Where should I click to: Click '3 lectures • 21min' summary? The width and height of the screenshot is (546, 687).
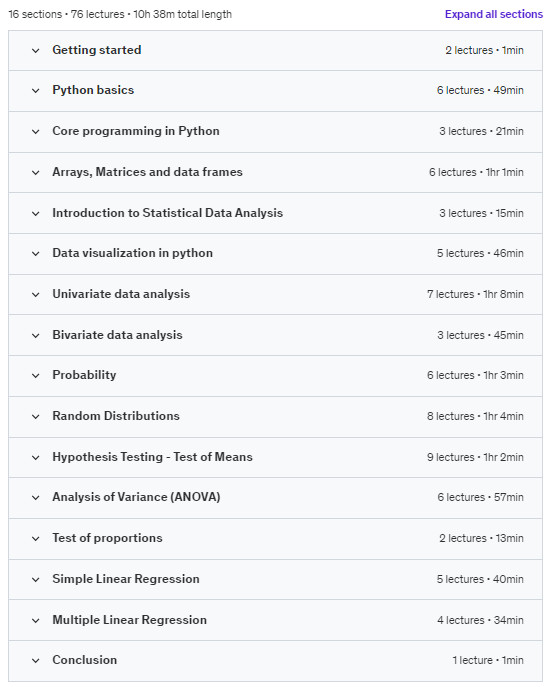[x=481, y=131]
